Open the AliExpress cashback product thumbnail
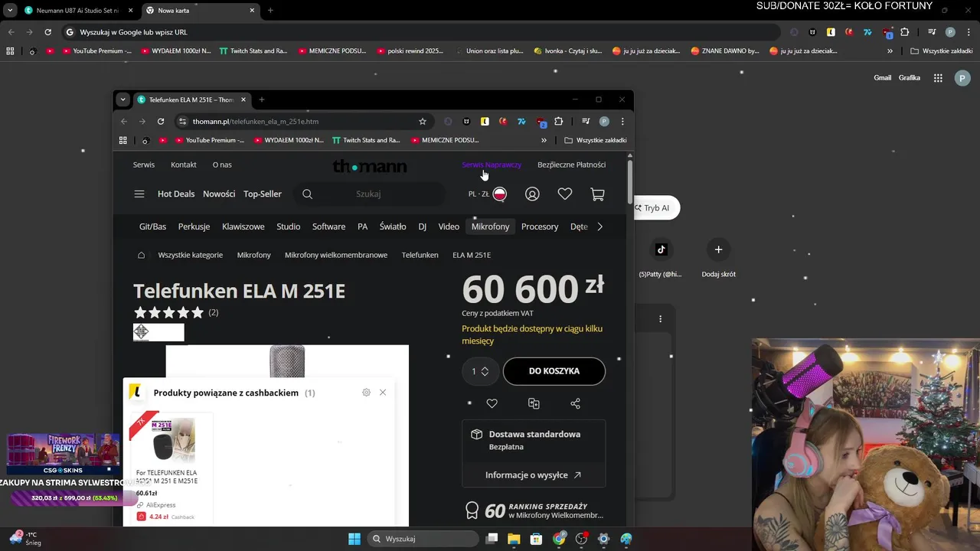The width and height of the screenshot is (980, 551). pos(172,439)
